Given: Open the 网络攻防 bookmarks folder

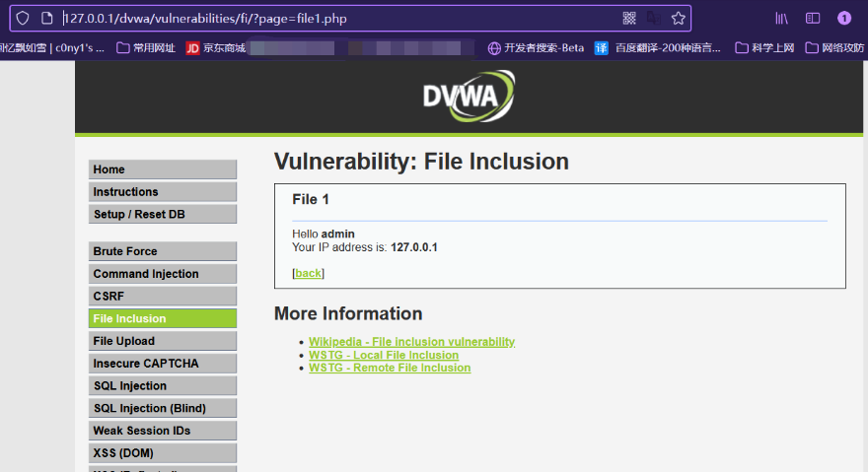Looking at the screenshot, I should (x=834, y=48).
